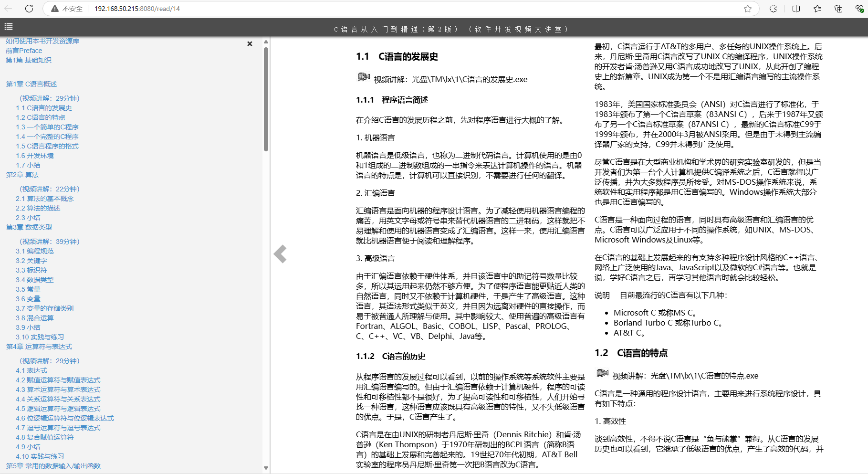This screenshot has height=474, width=868.
Task: Open section 3.6 变量
Action: (28, 299)
